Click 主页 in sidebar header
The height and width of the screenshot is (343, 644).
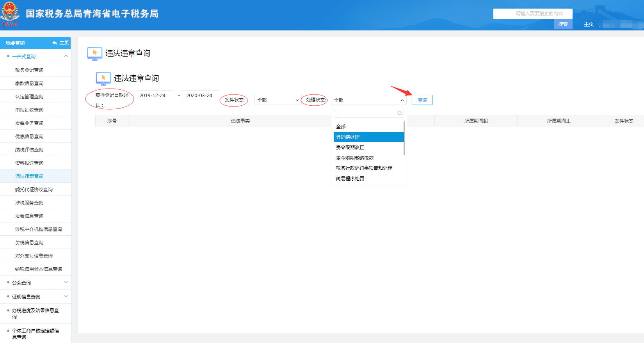click(64, 43)
